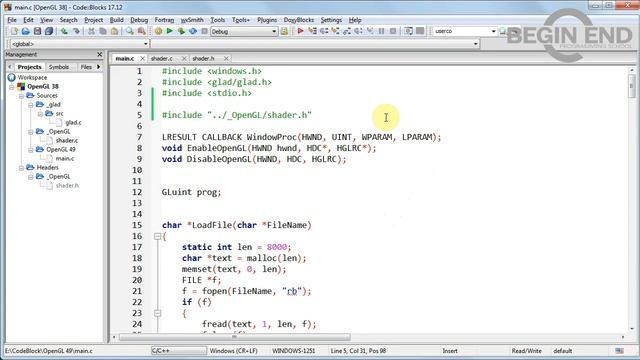
Task: Rebuild the project with the blue arrows icon
Action: click(193, 31)
